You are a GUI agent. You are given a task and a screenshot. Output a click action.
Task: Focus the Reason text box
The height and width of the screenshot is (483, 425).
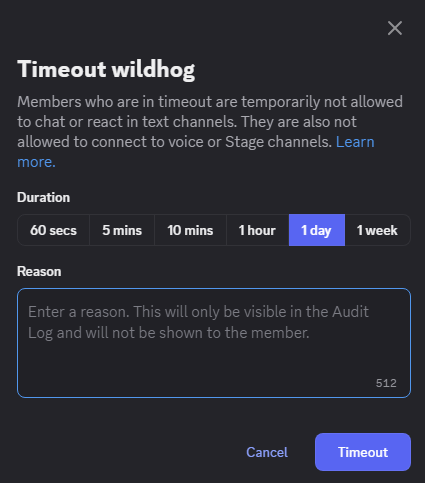click(x=214, y=343)
